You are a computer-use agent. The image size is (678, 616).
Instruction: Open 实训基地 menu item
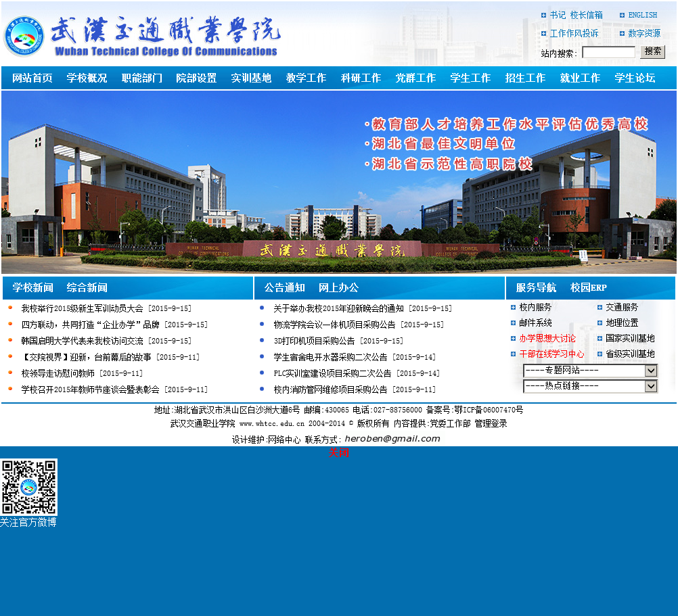pos(251,78)
